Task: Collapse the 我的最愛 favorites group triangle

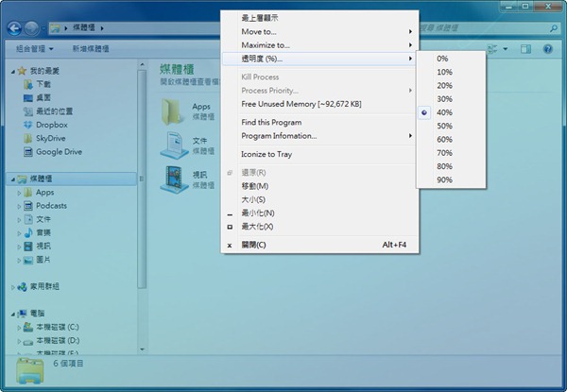Action: 13,72
